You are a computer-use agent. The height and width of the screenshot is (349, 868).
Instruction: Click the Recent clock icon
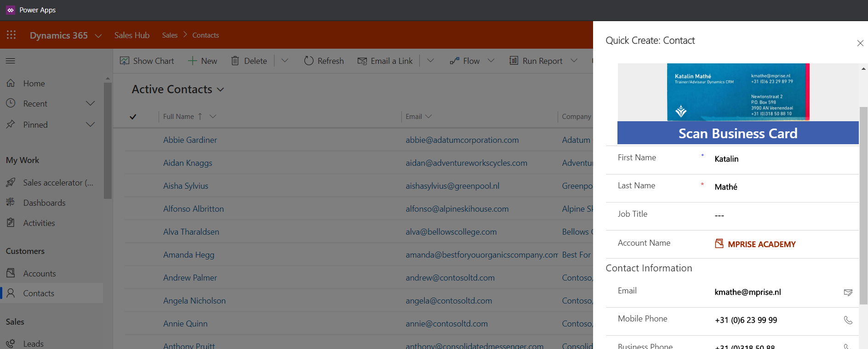click(11, 103)
